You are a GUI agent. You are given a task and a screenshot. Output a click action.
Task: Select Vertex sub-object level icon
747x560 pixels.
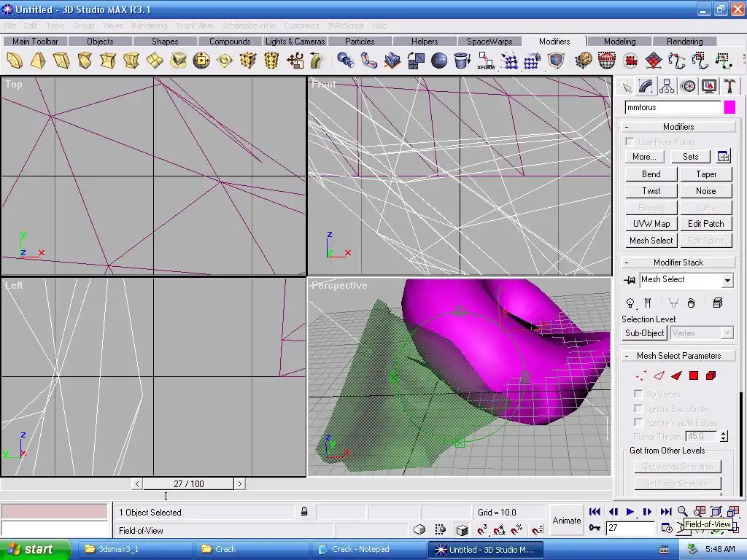[x=641, y=376]
